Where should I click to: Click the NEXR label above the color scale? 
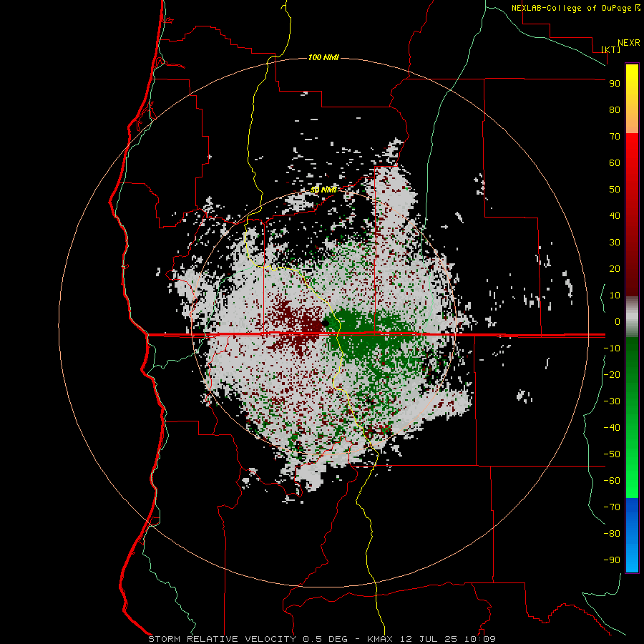click(x=629, y=43)
